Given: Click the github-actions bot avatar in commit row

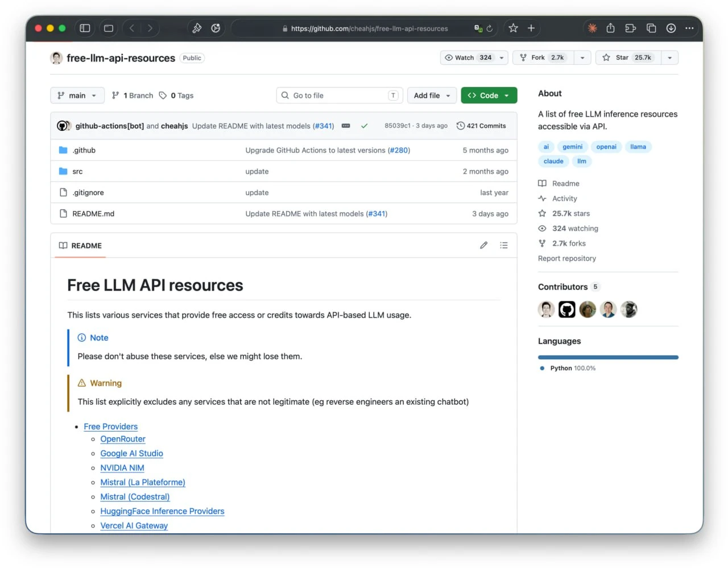Looking at the screenshot, I should pos(62,126).
